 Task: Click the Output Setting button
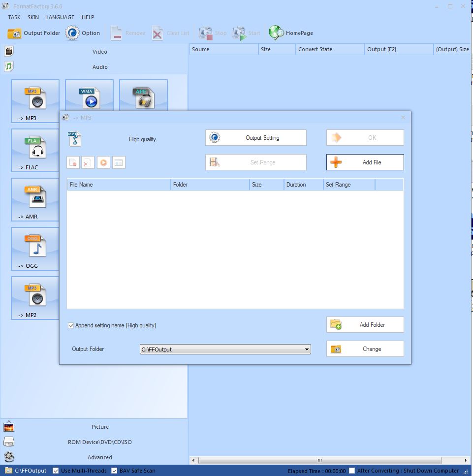[x=255, y=137]
